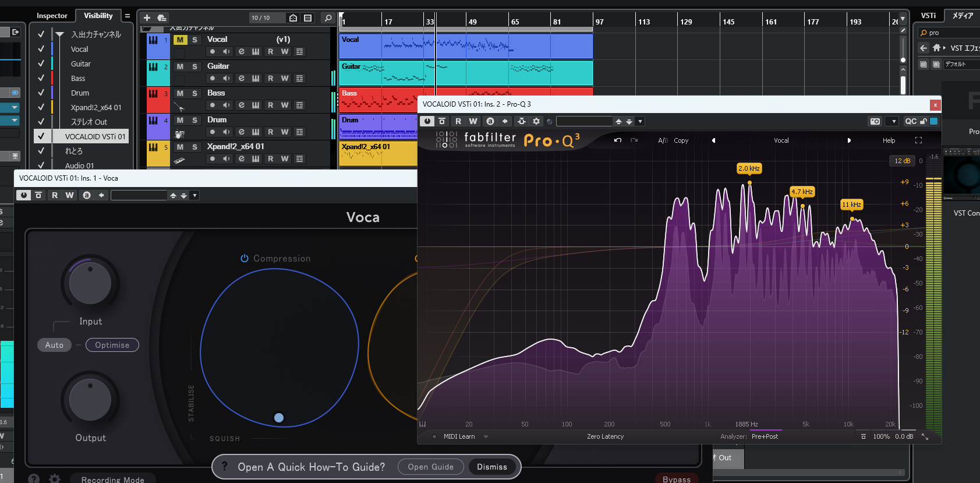Click QC quick controls button in Pro-Q 3

pyautogui.click(x=911, y=121)
